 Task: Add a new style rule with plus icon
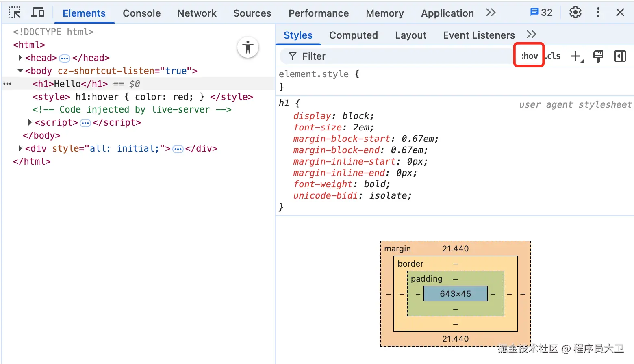[x=576, y=56]
